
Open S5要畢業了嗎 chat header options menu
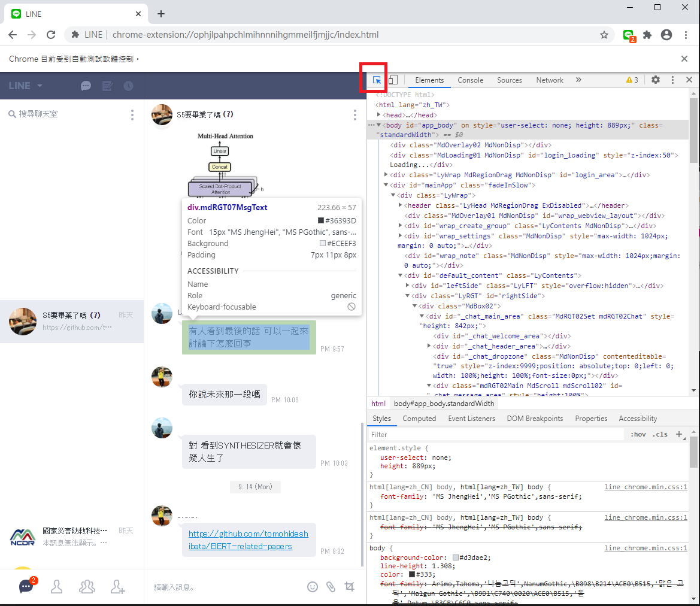point(355,115)
